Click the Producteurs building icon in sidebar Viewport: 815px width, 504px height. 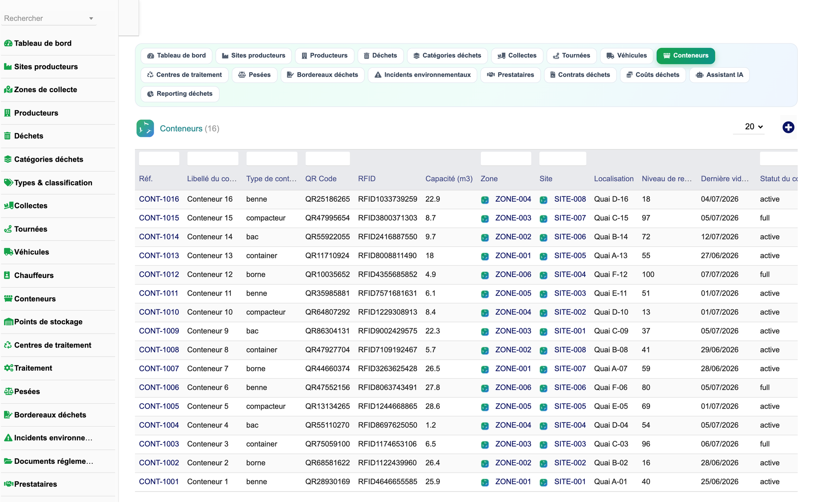pos(8,113)
